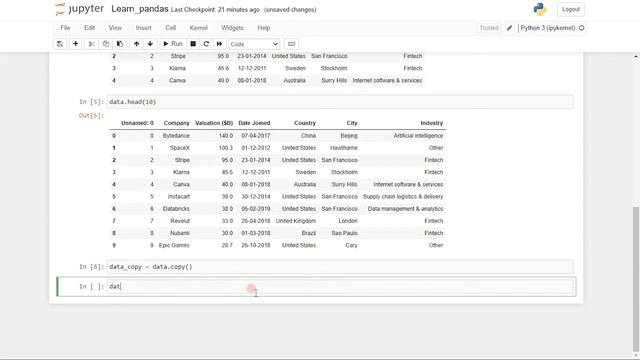Open the Help menu

coord(264,28)
